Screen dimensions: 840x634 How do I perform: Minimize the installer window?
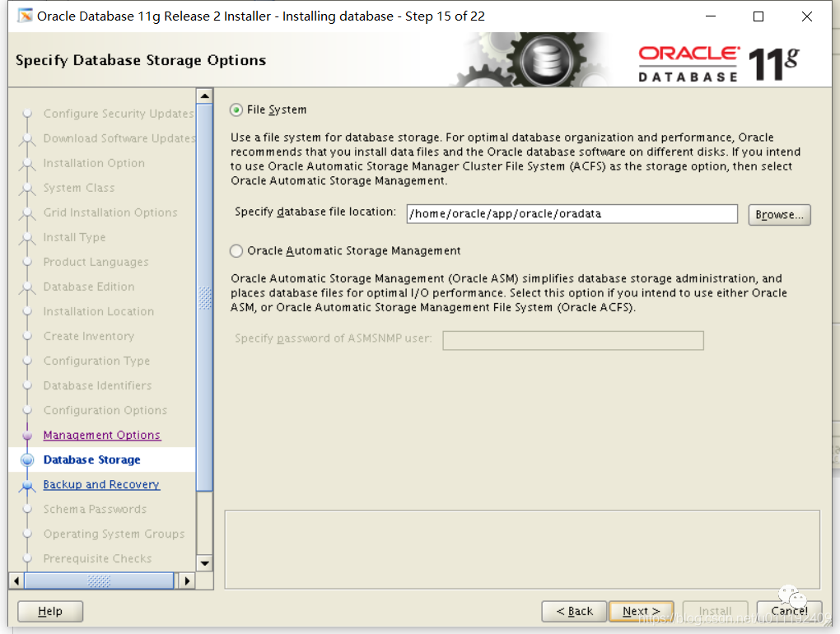tap(711, 16)
